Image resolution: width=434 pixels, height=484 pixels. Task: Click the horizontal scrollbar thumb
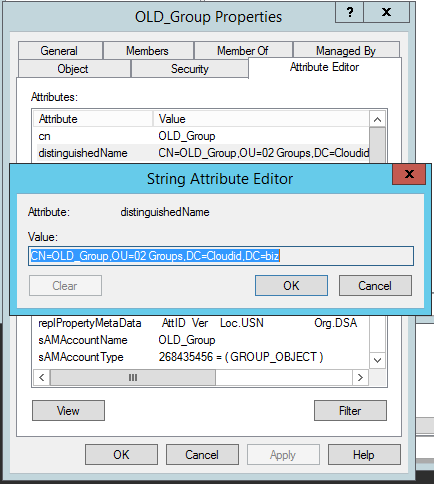click(133, 377)
